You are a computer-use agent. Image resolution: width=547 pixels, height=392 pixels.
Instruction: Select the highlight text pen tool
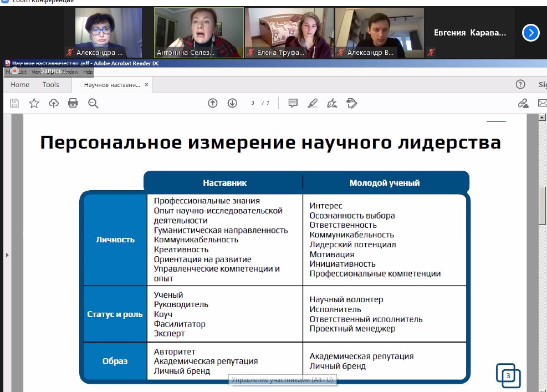tap(313, 103)
